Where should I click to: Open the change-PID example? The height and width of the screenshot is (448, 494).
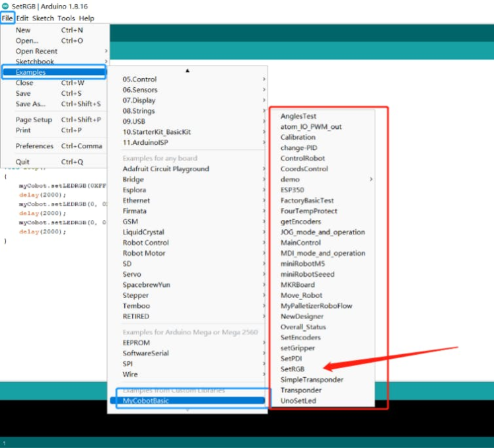[322, 148]
